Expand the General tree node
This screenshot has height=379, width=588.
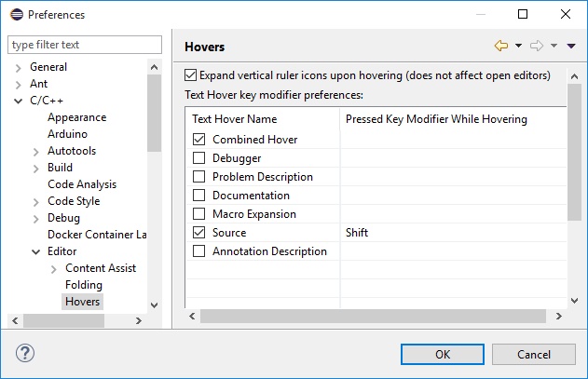tap(18, 67)
